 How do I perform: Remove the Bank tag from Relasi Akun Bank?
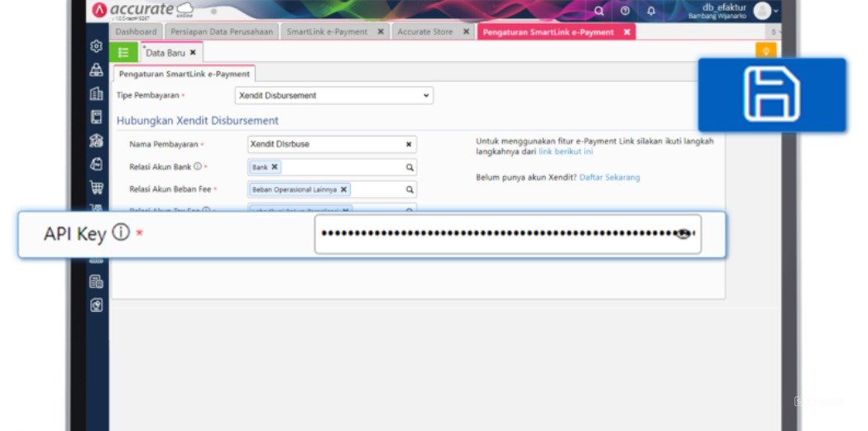(274, 167)
